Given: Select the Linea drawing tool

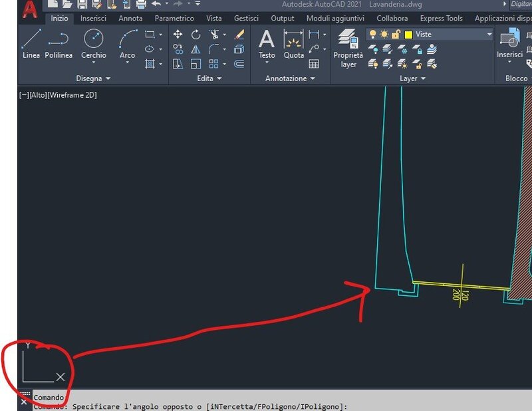Looking at the screenshot, I should pyautogui.click(x=30, y=41).
